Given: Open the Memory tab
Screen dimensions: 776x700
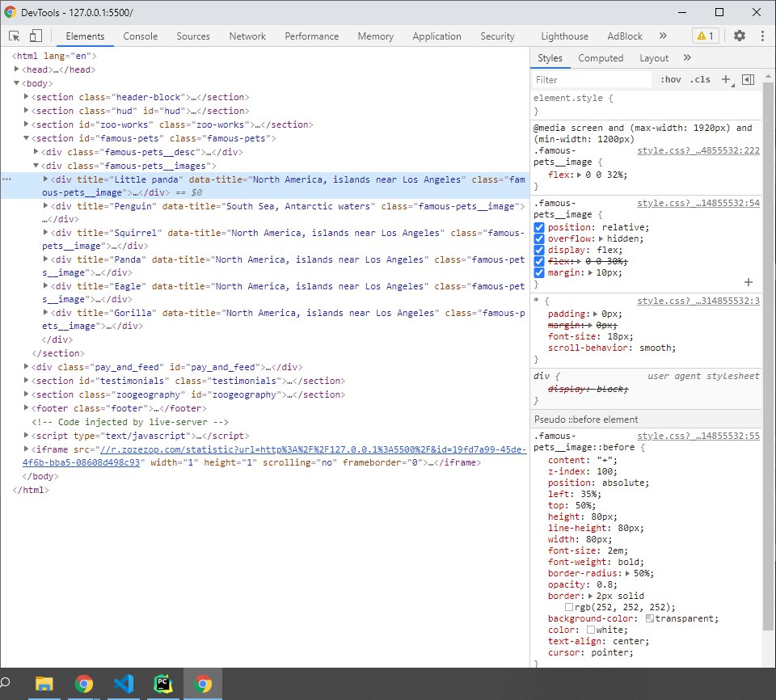Looking at the screenshot, I should [x=376, y=36].
